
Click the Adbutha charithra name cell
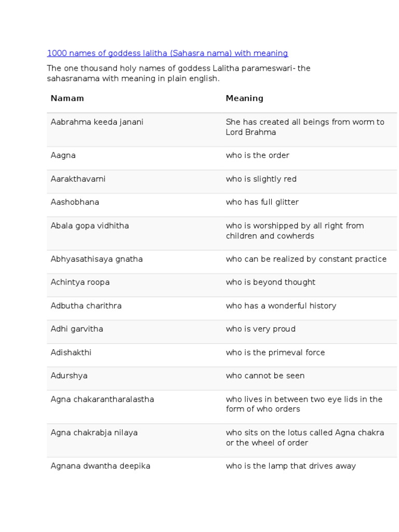86,305
